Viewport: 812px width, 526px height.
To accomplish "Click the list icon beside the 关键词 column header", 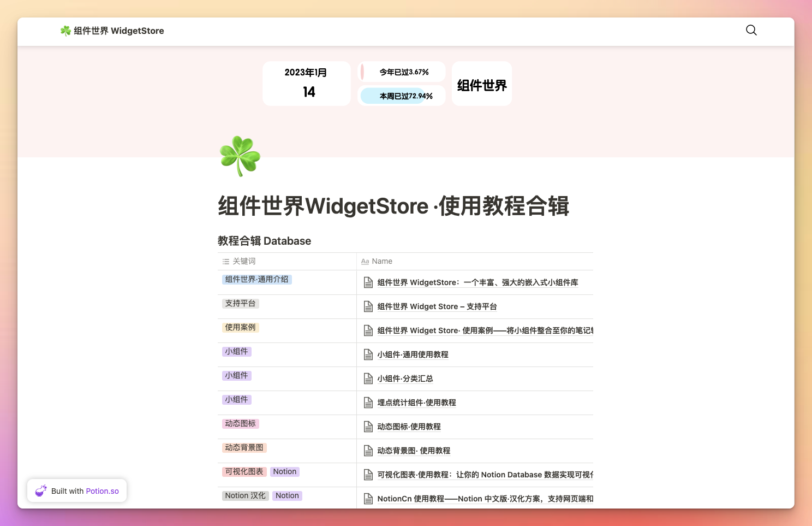I will click(225, 261).
